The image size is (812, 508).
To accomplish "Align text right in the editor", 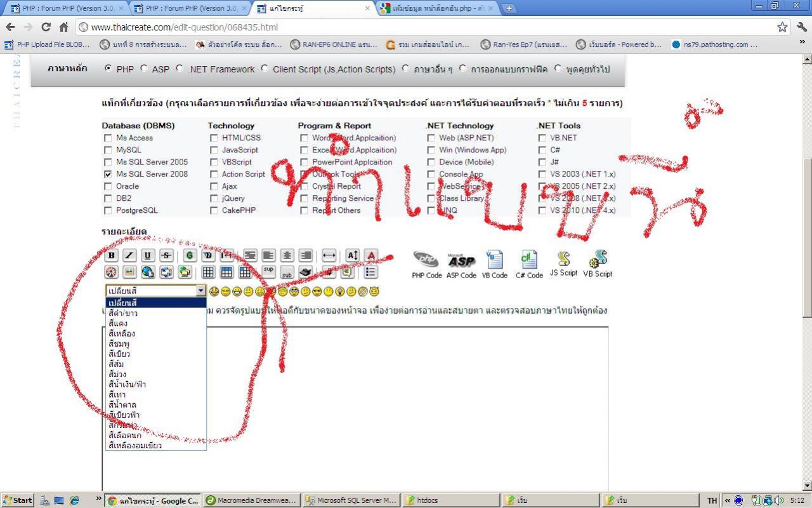I will (x=306, y=255).
